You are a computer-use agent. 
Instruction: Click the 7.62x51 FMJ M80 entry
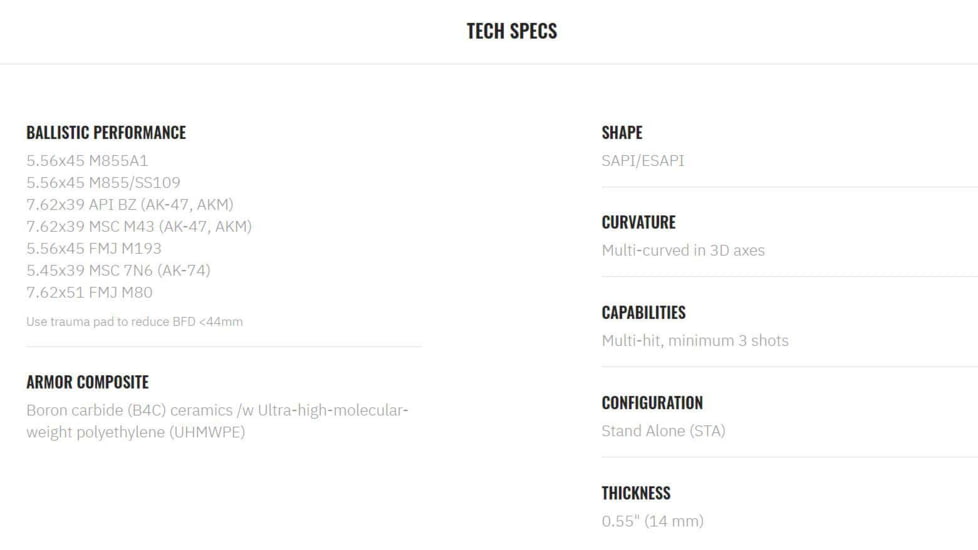pyautogui.click(x=89, y=292)
